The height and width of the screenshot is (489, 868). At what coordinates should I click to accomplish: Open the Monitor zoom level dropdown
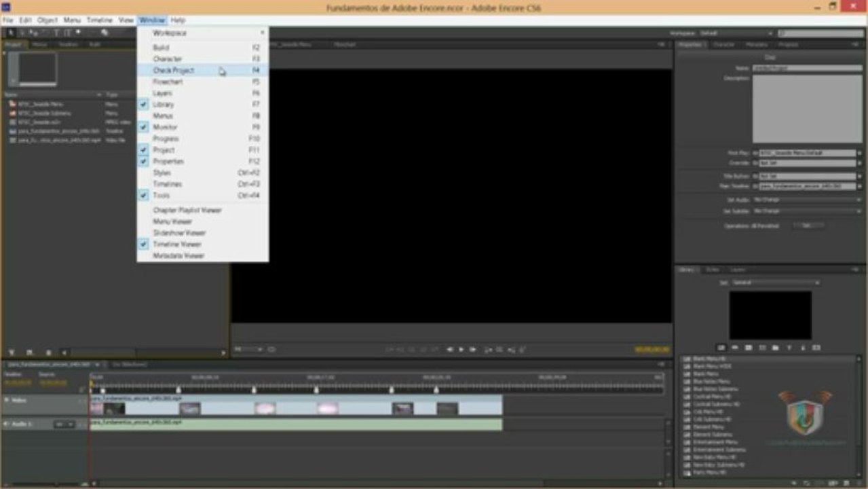pyautogui.click(x=248, y=349)
